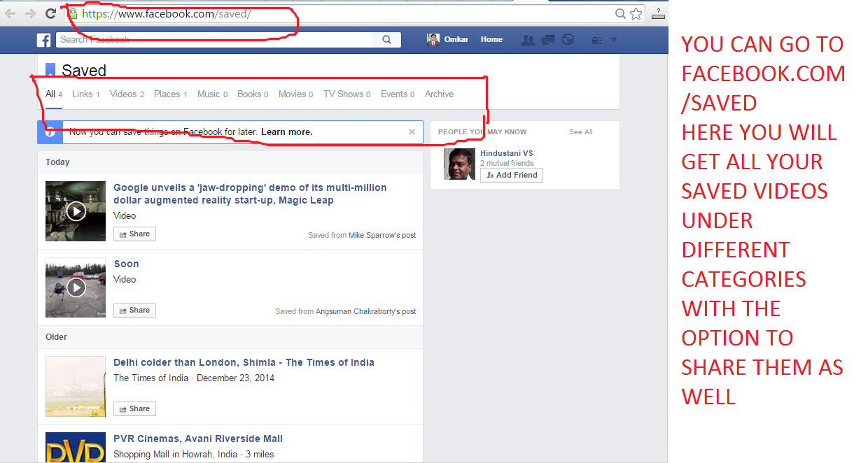Image resolution: width=868 pixels, height=463 pixels.
Task: Click the 2 mutual friends link
Action: coord(507,163)
